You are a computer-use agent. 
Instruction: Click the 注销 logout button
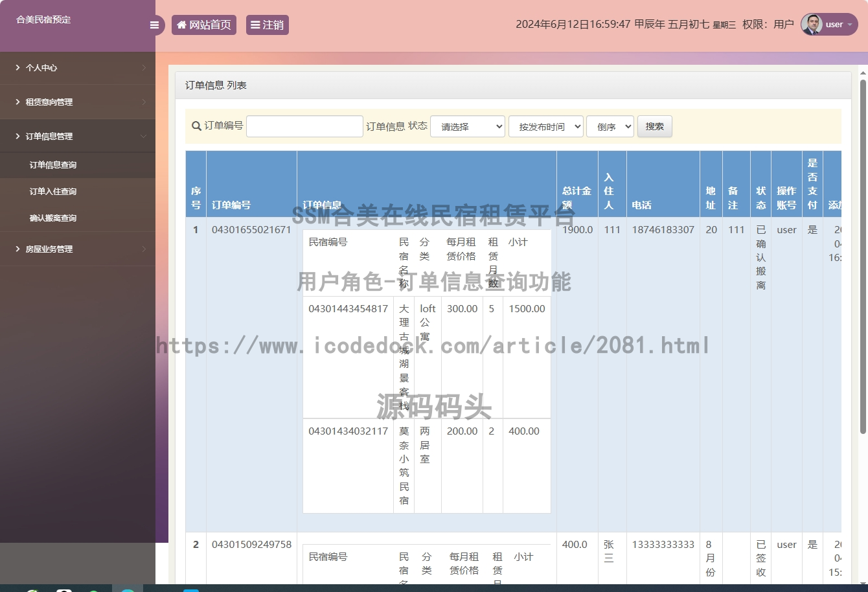[x=268, y=25]
